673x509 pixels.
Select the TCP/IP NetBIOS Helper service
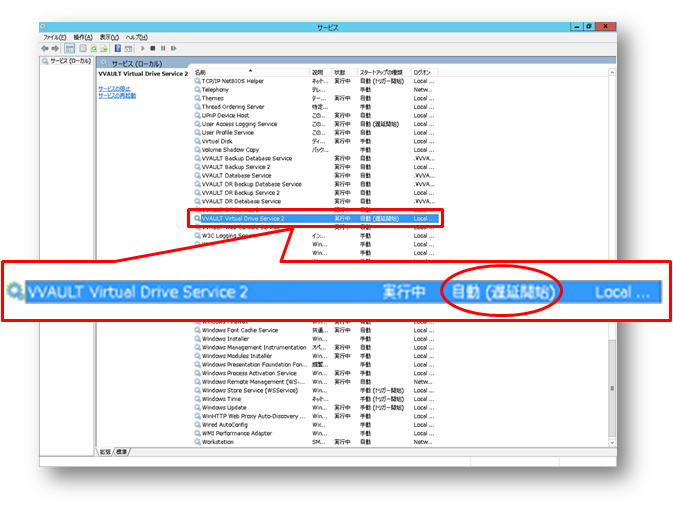point(315,81)
